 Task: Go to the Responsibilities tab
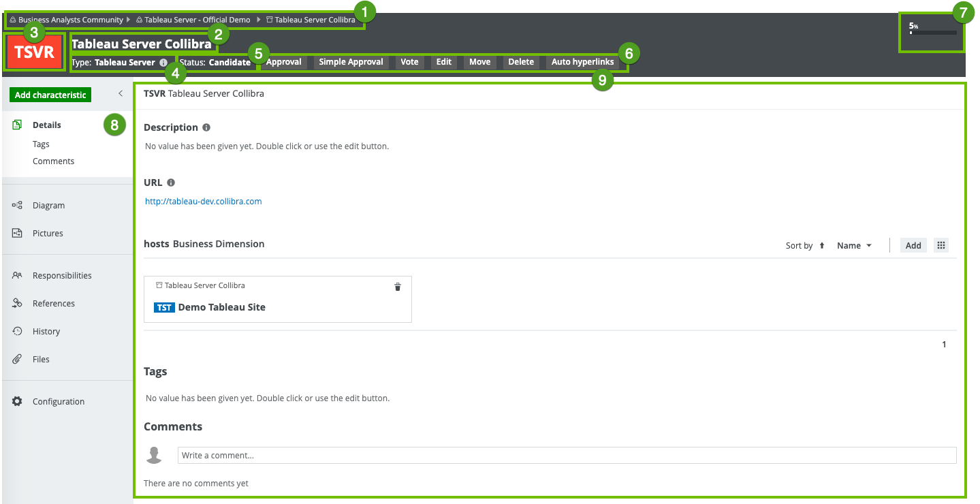[62, 275]
